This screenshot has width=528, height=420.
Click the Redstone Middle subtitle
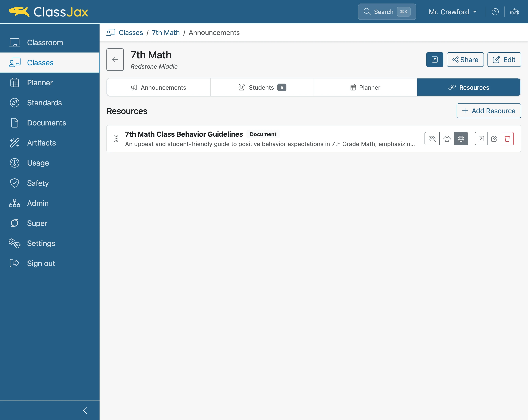click(x=154, y=66)
